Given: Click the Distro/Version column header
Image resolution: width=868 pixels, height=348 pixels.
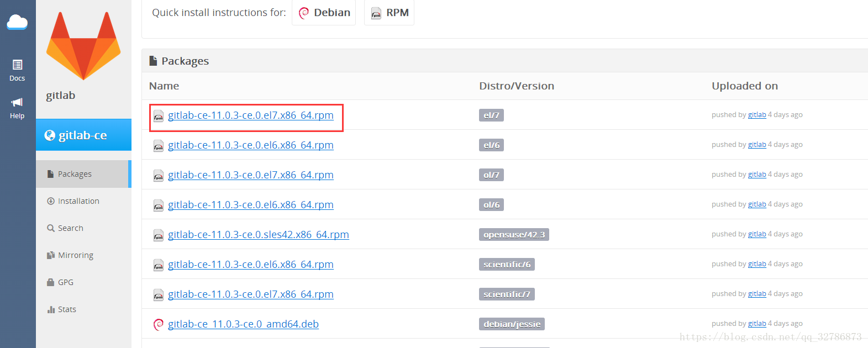Looking at the screenshot, I should coord(517,86).
